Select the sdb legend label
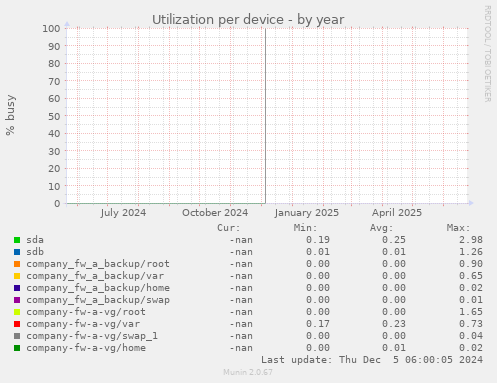 (x=35, y=252)
